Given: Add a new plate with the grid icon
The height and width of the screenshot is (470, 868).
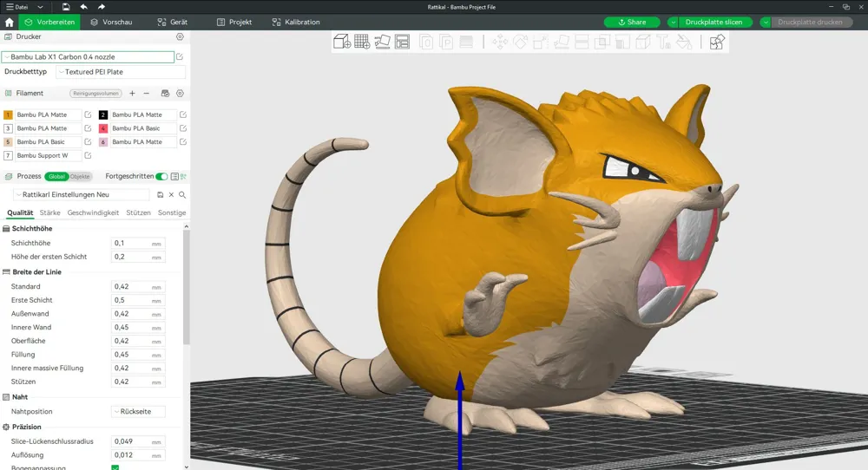Looking at the screenshot, I should tap(362, 42).
